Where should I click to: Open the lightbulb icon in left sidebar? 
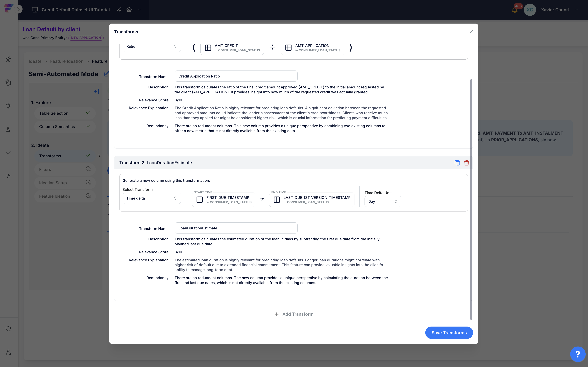click(8, 106)
